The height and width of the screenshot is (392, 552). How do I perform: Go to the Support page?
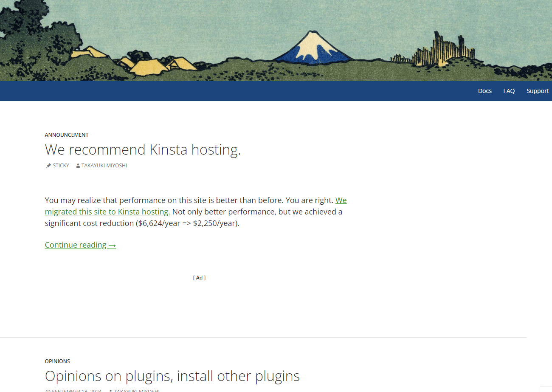coord(538,91)
